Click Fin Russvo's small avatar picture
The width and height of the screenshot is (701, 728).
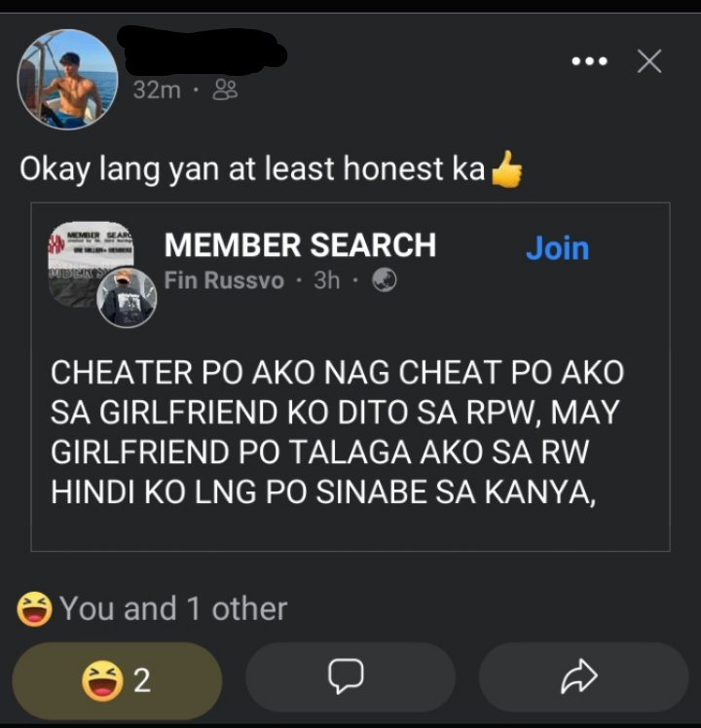[127, 298]
